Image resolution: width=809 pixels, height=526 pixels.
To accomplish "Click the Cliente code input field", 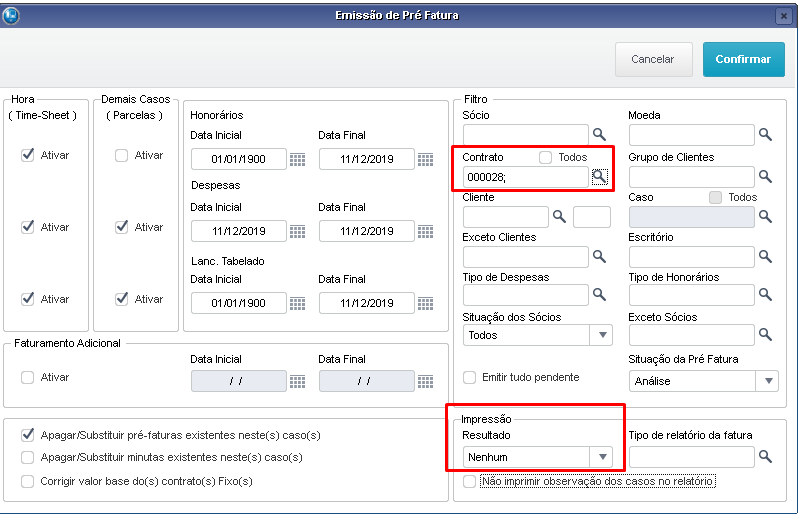I will point(506,217).
